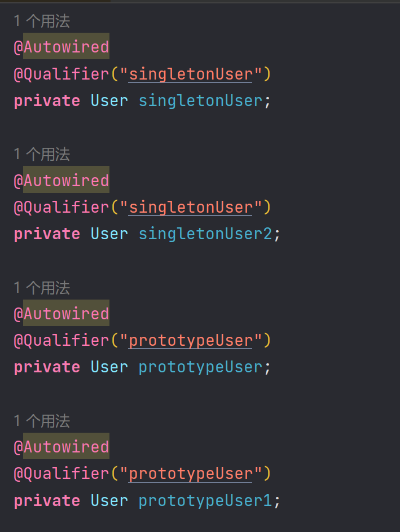The image size is (400, 532).
Task: Select the @Autowired annotation above singletonUser2
Action: coord(61,180)
